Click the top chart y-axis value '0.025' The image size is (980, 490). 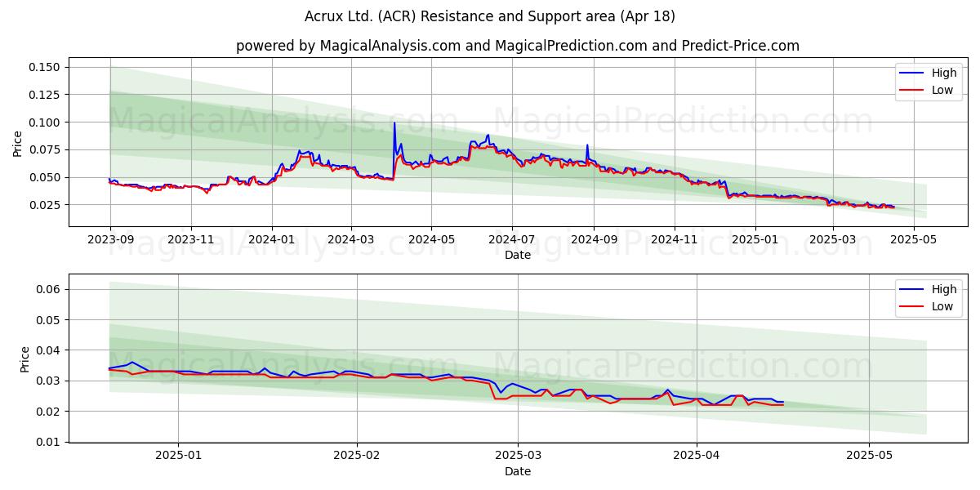[x=46, y=205]
